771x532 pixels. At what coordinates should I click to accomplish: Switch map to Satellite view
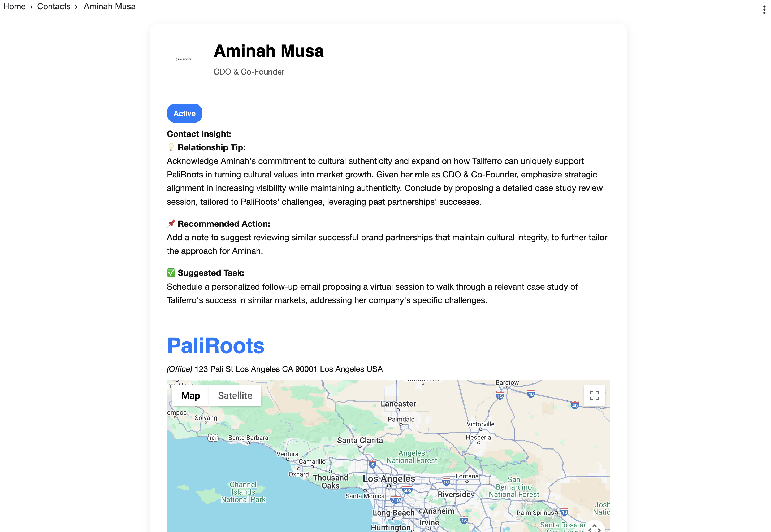(235, 396)
